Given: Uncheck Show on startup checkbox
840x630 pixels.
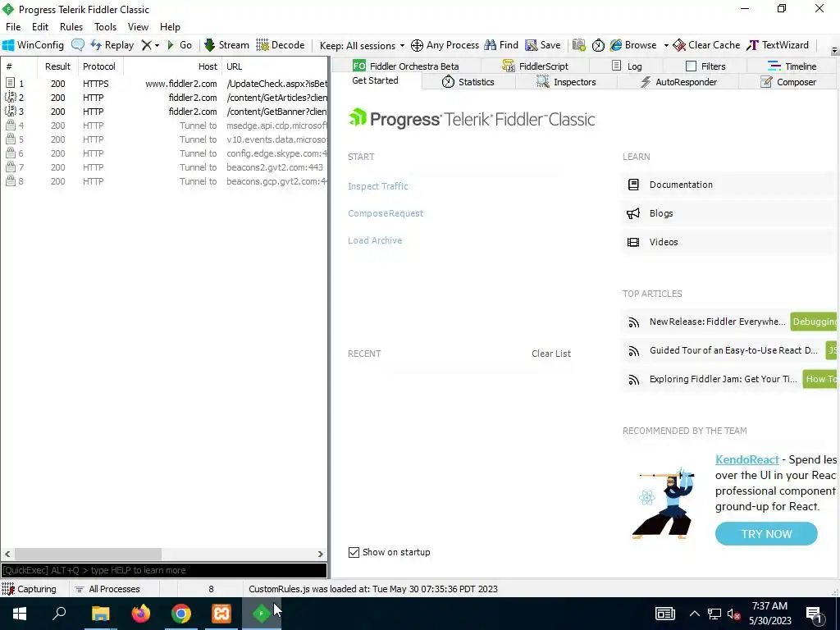Looking at the screenshot, I should click(354, 552).
